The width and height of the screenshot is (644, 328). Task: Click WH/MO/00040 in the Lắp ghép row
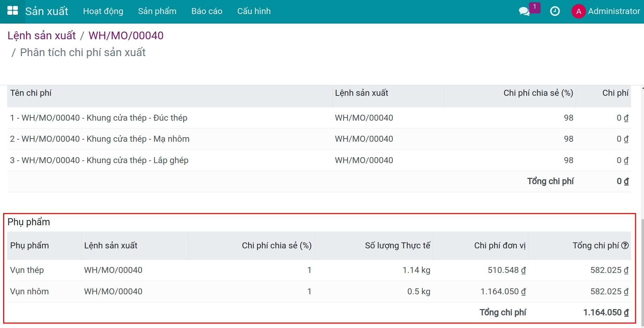(x=364, y=160)
